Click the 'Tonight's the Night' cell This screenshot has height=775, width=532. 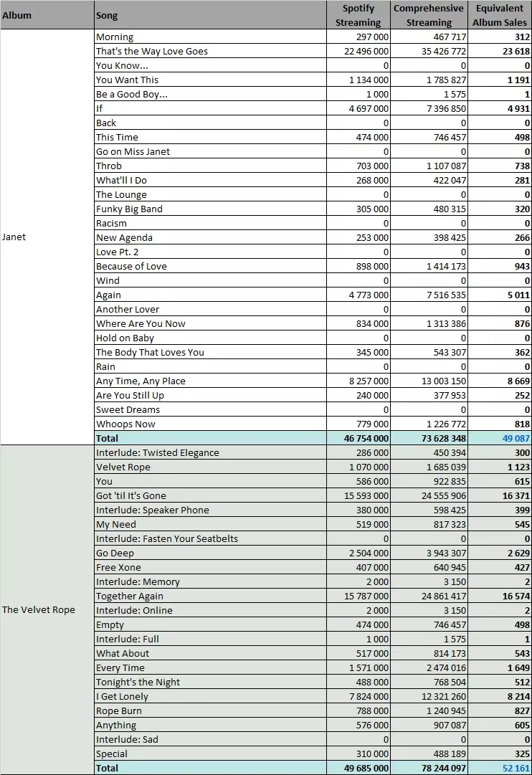click(x=210, y=682)
